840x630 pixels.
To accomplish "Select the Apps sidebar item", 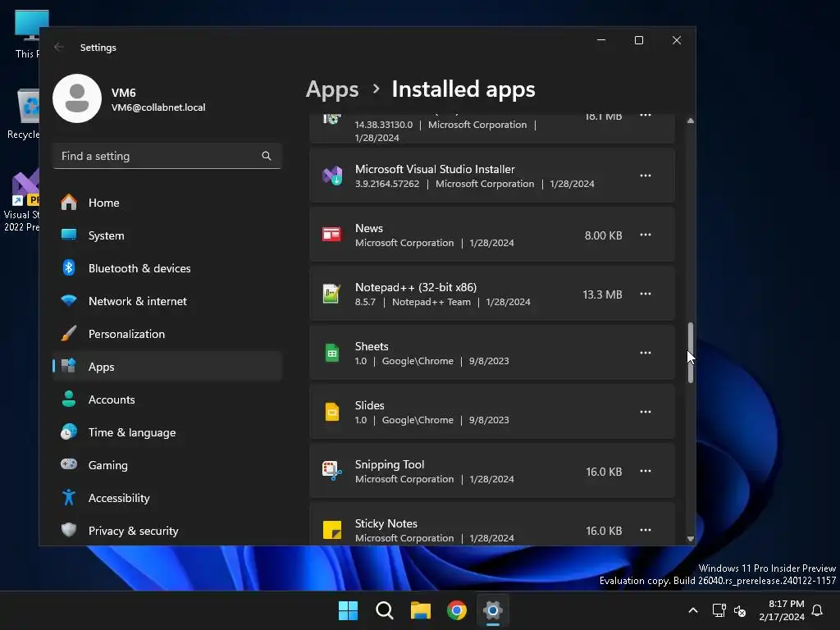I will coord(167,367).
